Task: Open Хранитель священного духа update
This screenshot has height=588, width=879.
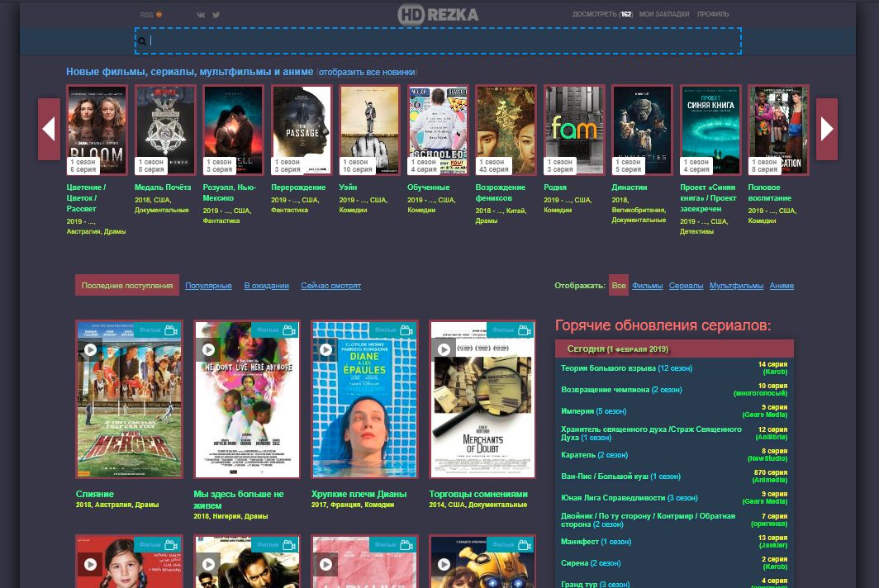Action: pyautogui.click(x=651, y=434)
